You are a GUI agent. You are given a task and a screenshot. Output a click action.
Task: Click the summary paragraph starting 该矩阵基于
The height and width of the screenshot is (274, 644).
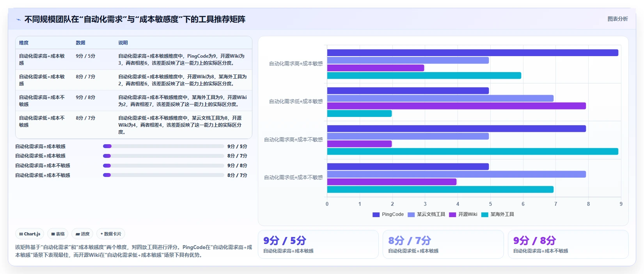click(x=134, y=251)
